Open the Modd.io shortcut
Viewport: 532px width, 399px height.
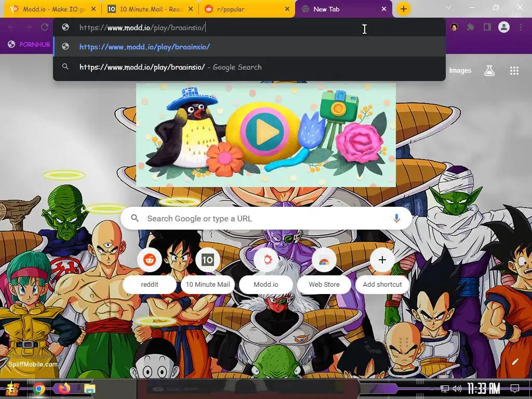click(266, 271)
